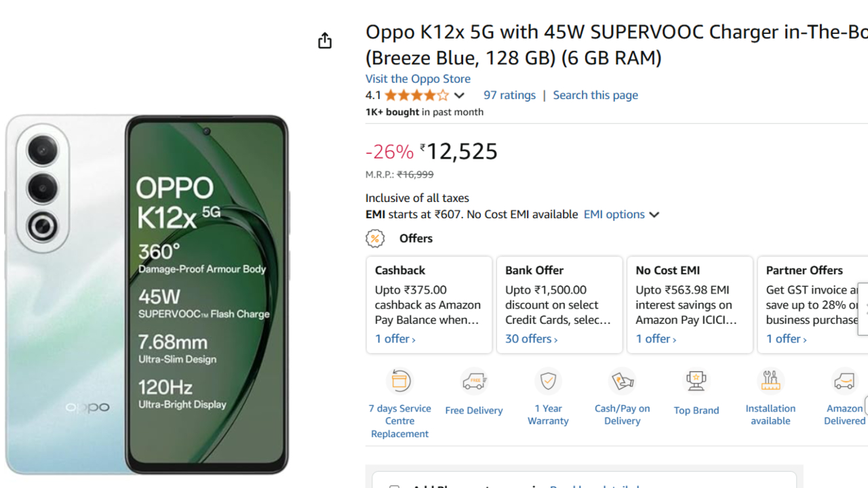Click the Installation available tools icon
The height and width of the screenshot is (488, 868).
click(770, 381)
